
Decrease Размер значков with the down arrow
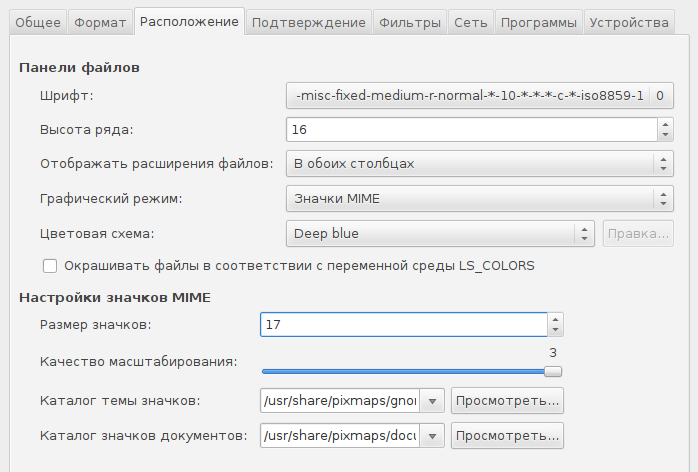click(x=556, y=330)
